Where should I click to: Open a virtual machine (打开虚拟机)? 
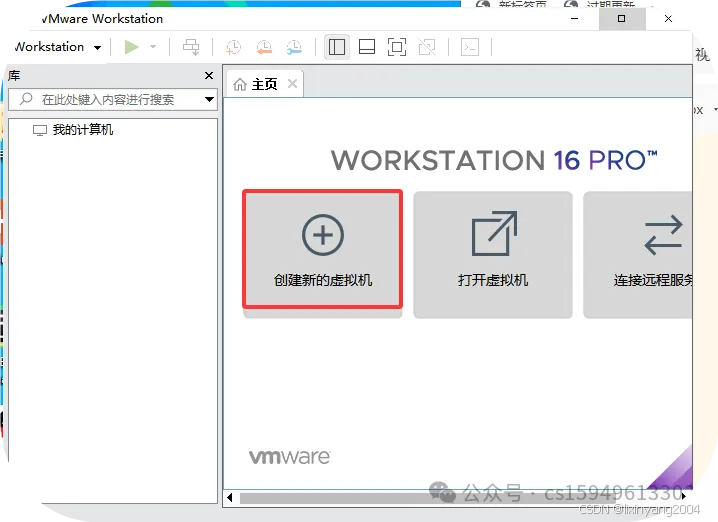coord(493,255)
